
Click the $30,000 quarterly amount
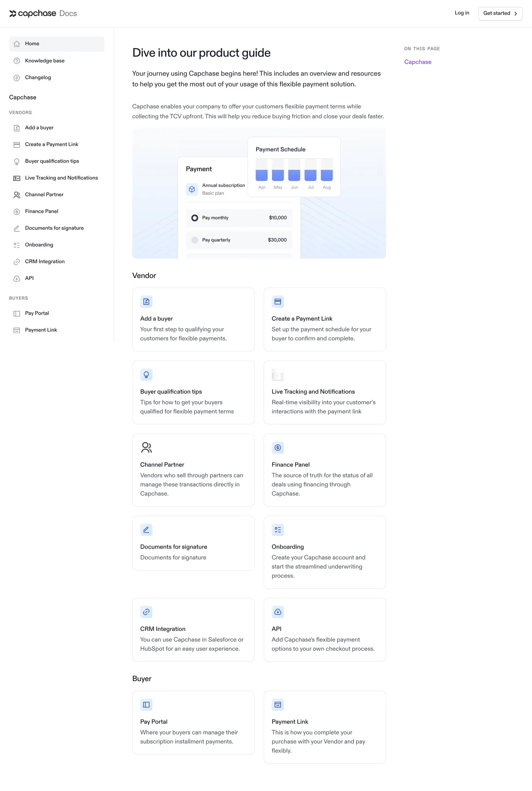pos(277,240)
